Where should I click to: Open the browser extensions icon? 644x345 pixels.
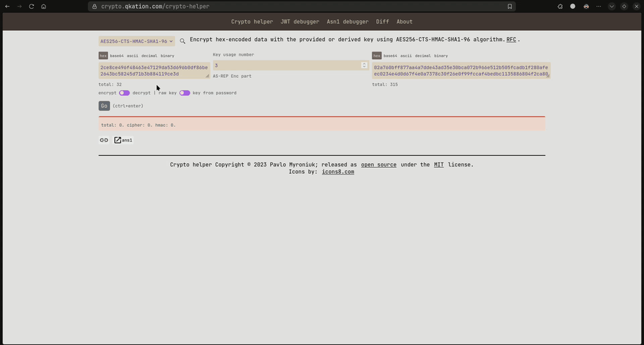point(560,7)
